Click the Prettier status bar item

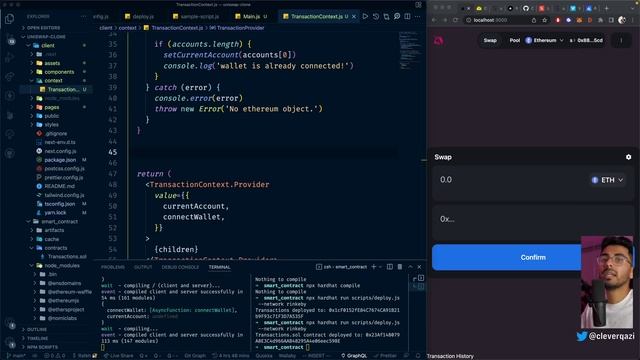tap(385, 356)
